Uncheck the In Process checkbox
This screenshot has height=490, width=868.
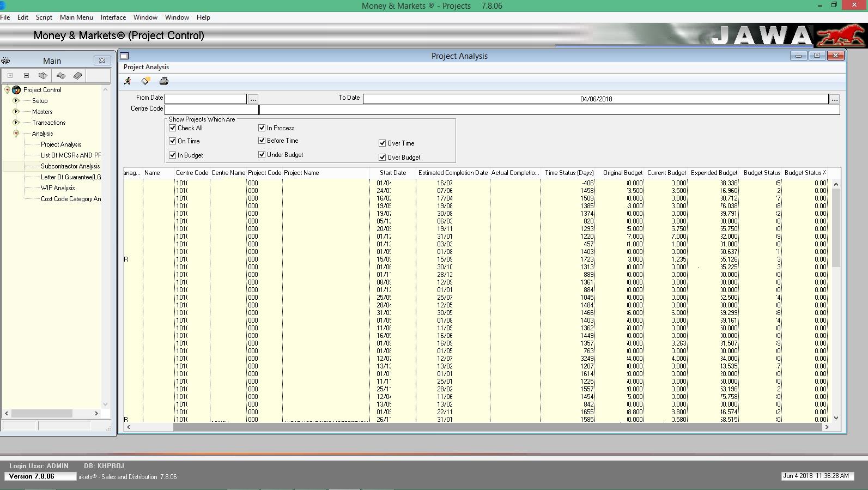[x=262, y=128]
